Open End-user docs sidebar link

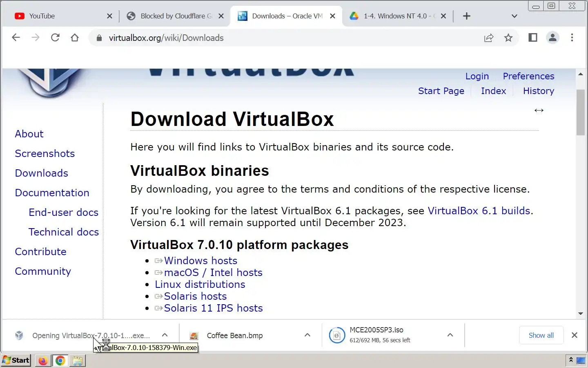pyautogui.click(x=63, y=212)
